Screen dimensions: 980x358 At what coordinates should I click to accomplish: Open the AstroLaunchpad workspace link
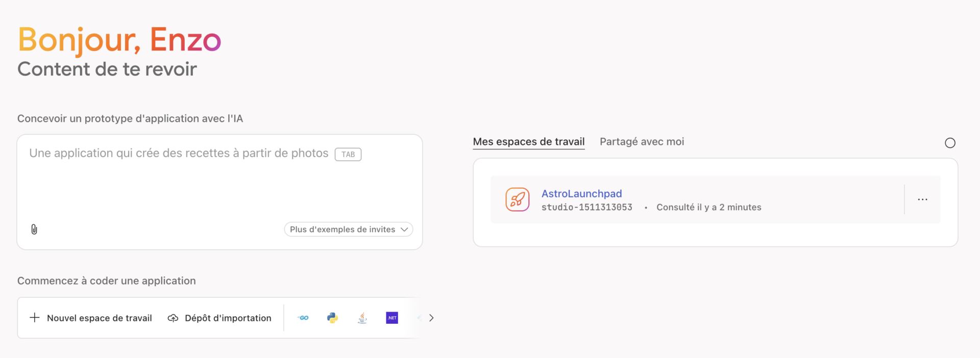[581, 194]
